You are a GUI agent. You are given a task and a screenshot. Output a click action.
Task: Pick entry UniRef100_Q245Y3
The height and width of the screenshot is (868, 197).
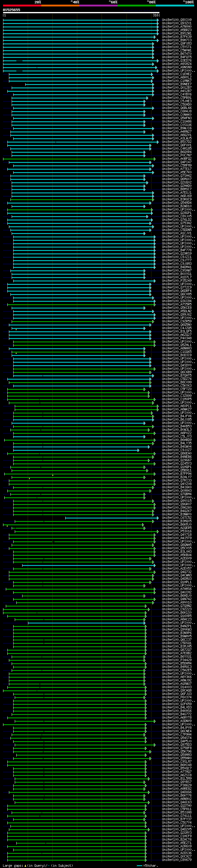tap(177, 464)
